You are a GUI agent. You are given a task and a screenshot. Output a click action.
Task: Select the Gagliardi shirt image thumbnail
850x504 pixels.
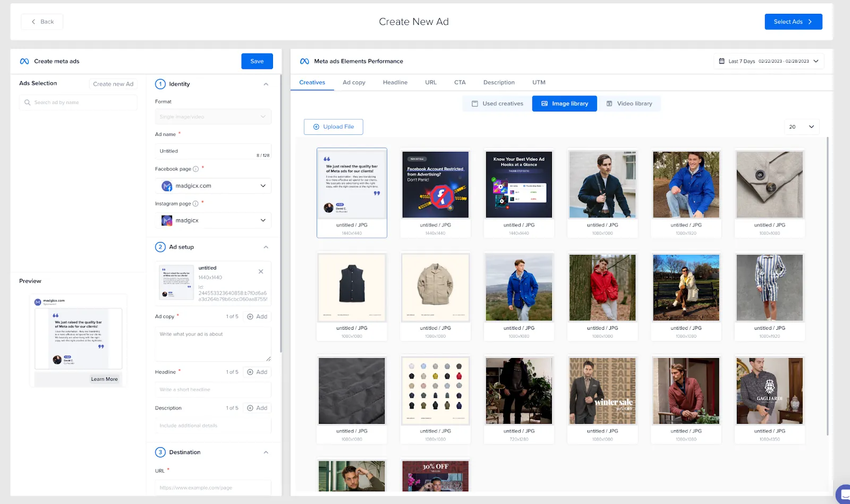click(769, 391)
